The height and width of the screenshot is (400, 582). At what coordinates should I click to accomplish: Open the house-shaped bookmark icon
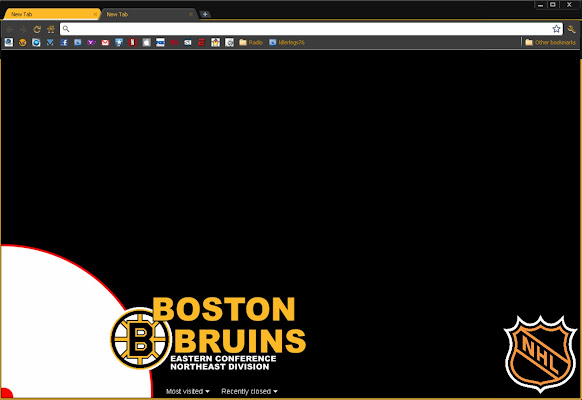pos(215,42)
